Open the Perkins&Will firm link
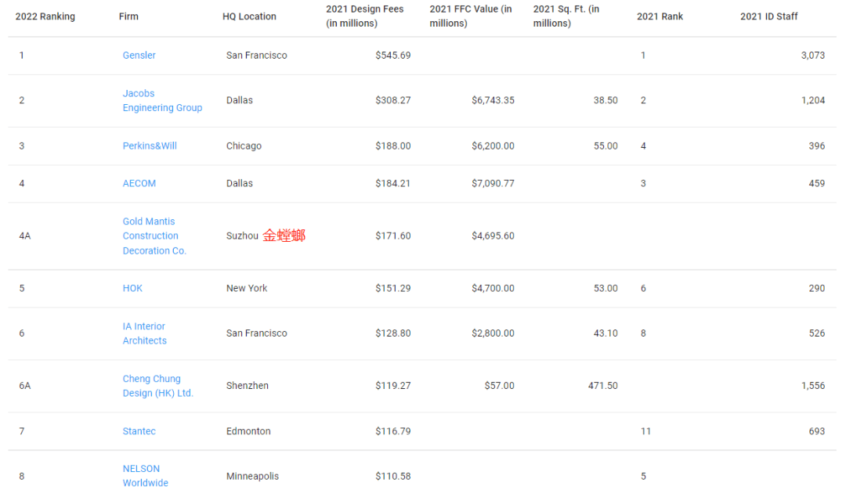Screen dimensions: 846x504 click(x=150, y=146)
